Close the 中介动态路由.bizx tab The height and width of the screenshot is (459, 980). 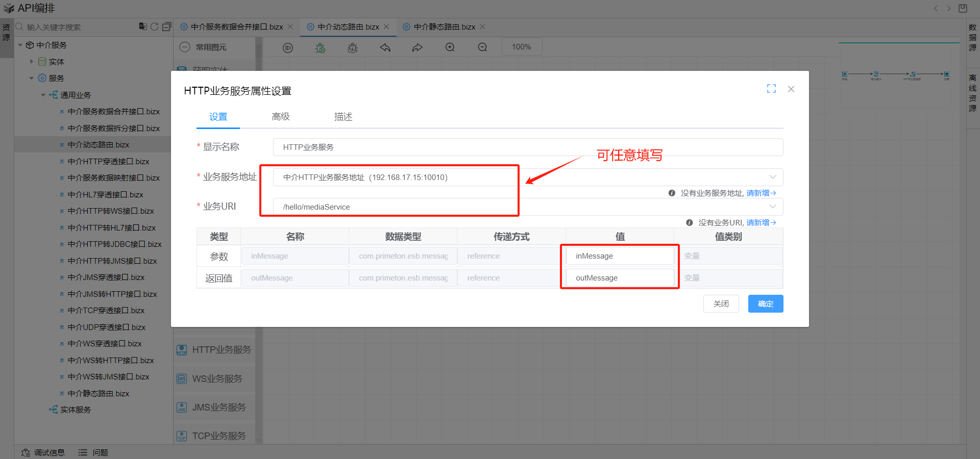(x=386, y=27)
